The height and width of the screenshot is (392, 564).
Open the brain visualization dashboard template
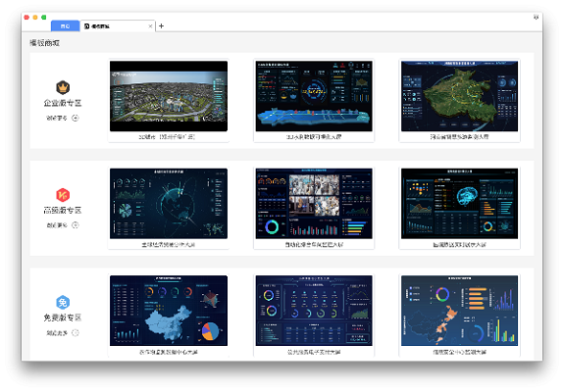coord(459,204)
